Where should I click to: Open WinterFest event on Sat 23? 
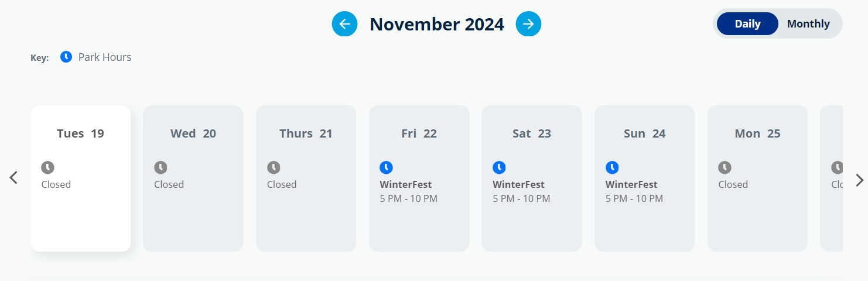(x=519, y=184)
